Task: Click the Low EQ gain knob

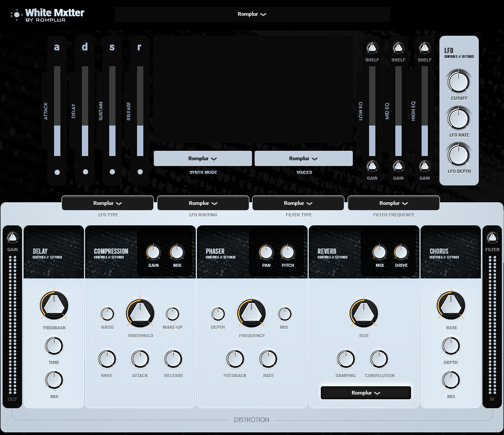Action: (x=372, y=167)
